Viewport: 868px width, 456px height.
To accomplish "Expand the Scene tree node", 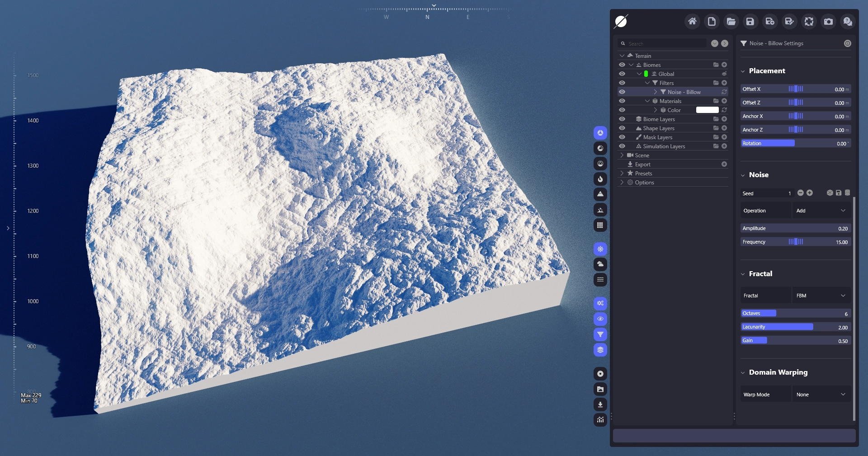I will (x=622, y=155).
